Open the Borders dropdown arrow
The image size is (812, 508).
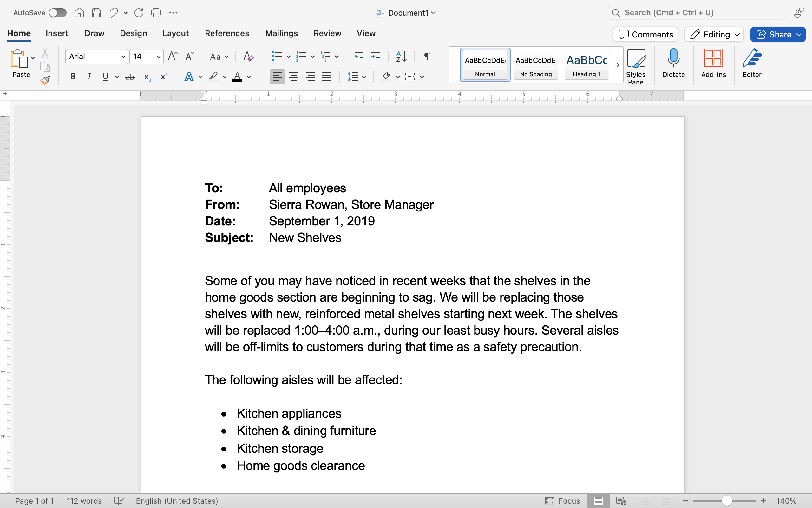[x=422, y=77]
